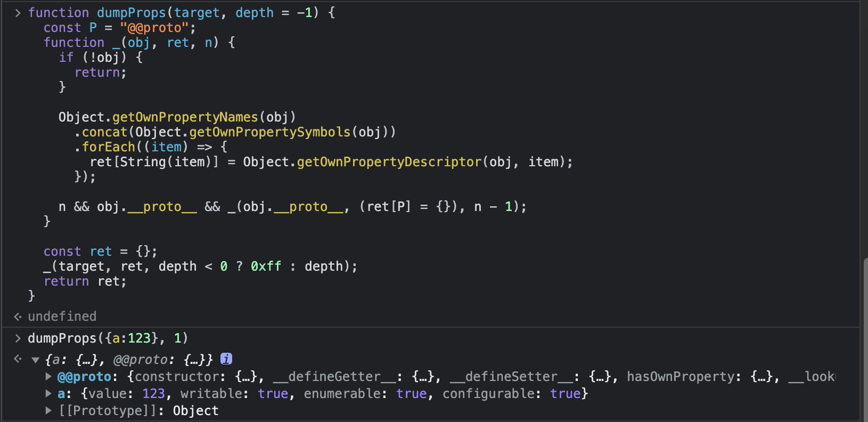
Task: Click the vertical console scrollbar
Action: 864,336
